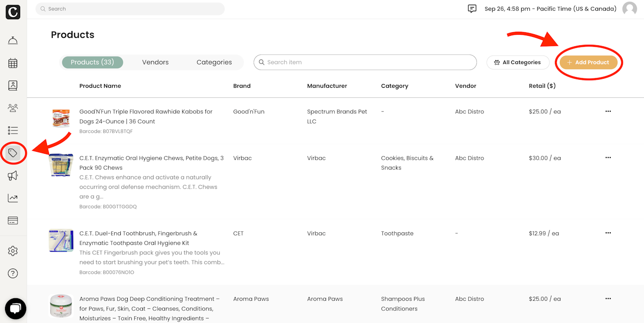644x323 pixels.
Task: Open the task list icon in sidebar
Action: 13,131
